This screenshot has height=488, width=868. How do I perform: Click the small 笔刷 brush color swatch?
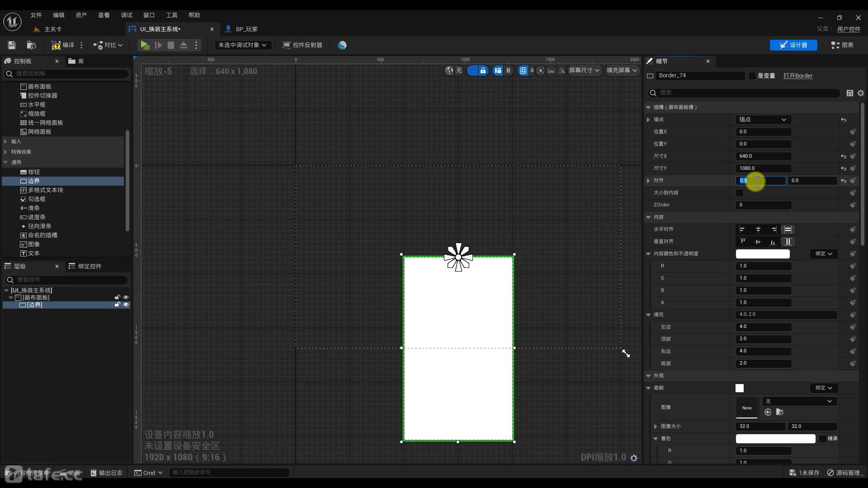tap(740, 388)
